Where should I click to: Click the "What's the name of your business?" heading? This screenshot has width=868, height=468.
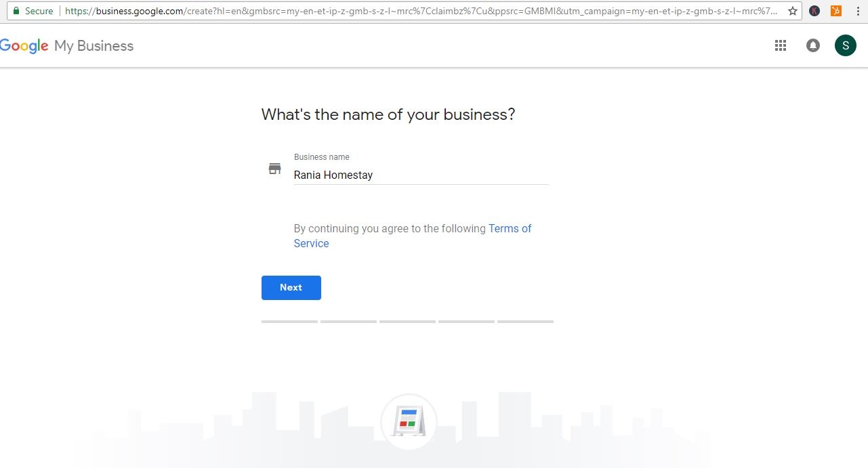tap(388, 114)
